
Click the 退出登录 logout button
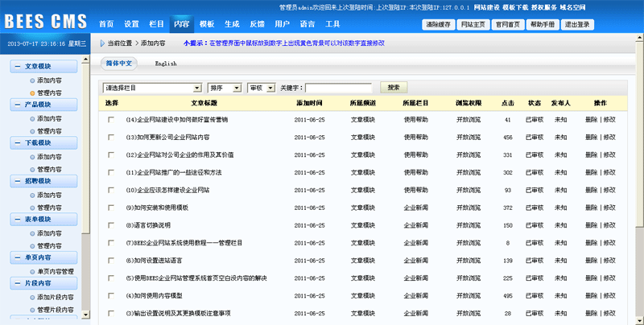click(x=577, y=25)
